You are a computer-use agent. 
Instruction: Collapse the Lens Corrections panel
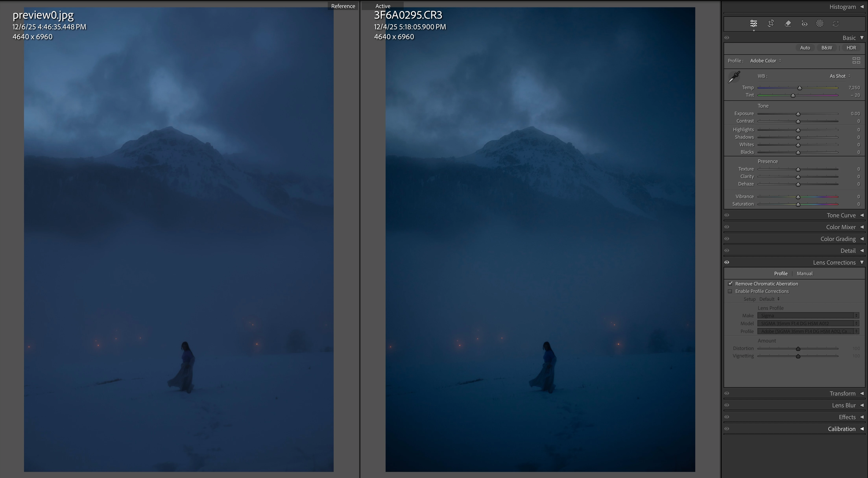tap(862, 262)
